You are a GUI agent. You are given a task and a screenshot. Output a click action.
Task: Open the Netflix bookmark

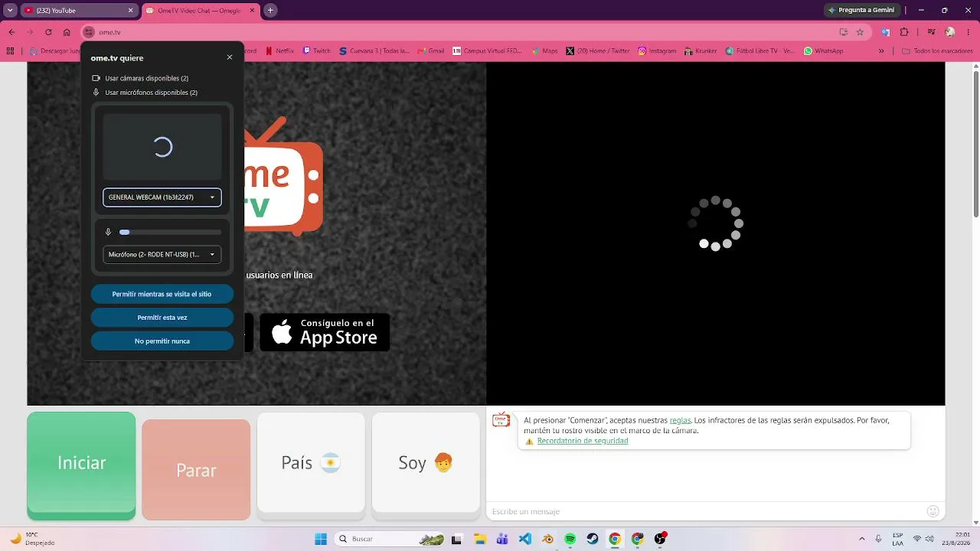tap(279, 51)
